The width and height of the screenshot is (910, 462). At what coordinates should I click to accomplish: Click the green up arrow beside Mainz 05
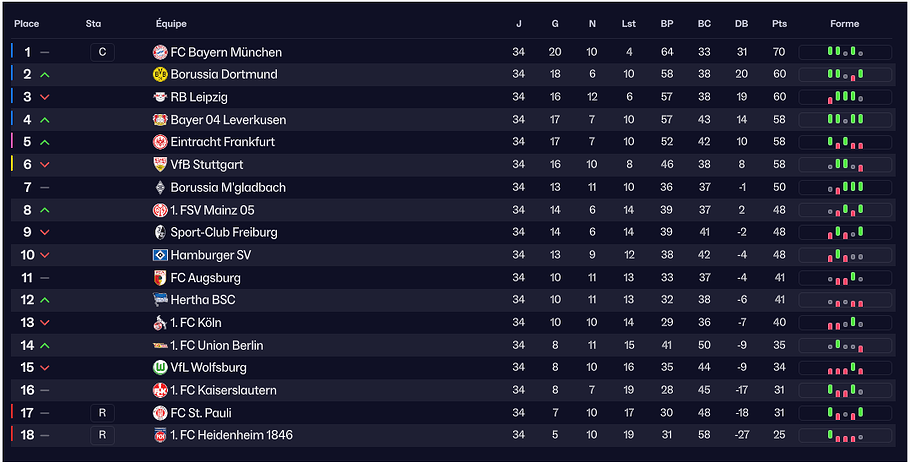coord(45,210)
